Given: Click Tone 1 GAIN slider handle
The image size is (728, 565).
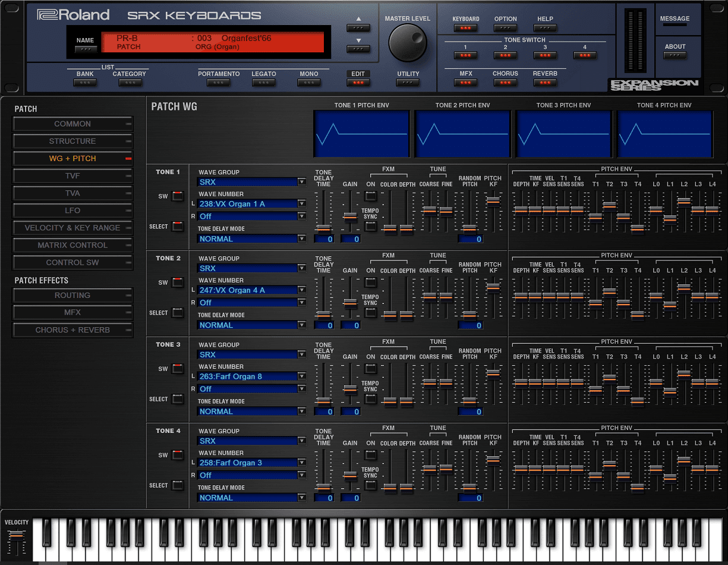Looking at the screenshot, I should point(350,216).
